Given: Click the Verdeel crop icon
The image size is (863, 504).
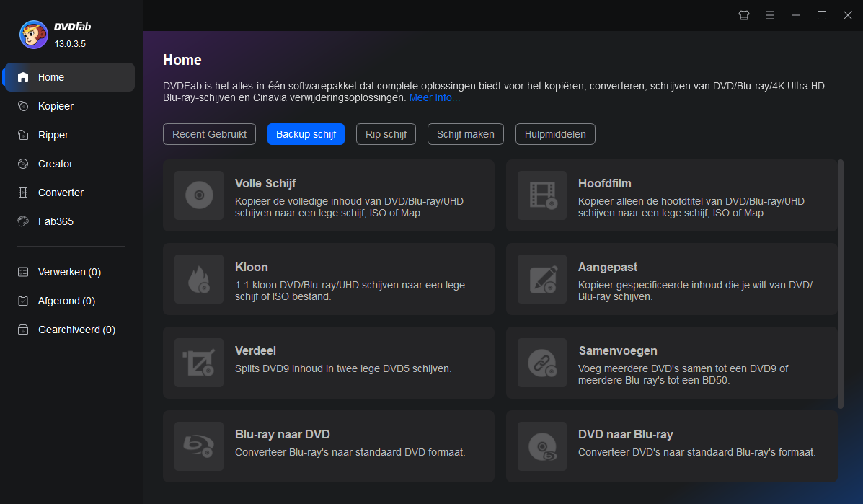Looking at the screenshot, I should click(199, 363).
